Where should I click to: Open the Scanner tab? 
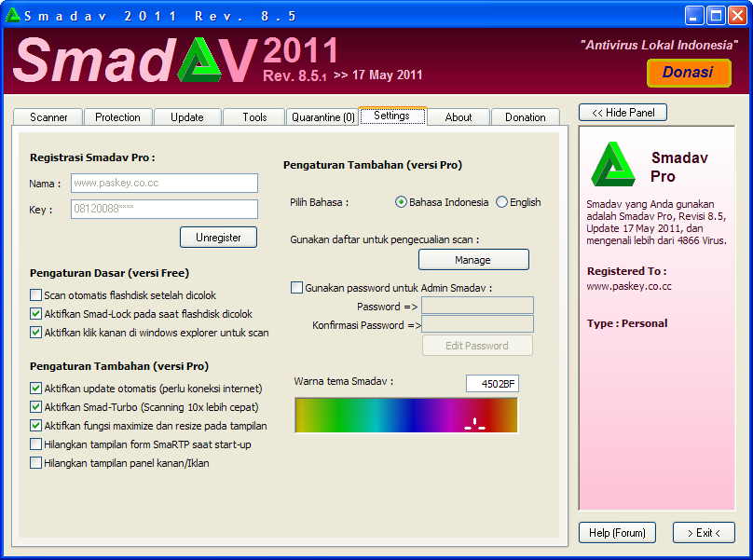[x=48, y=117]
